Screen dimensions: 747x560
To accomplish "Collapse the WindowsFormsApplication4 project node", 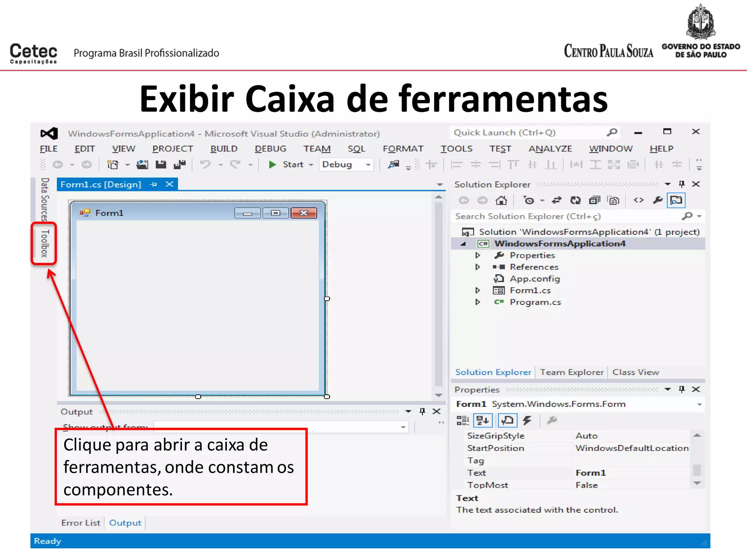I will point(464,244).
